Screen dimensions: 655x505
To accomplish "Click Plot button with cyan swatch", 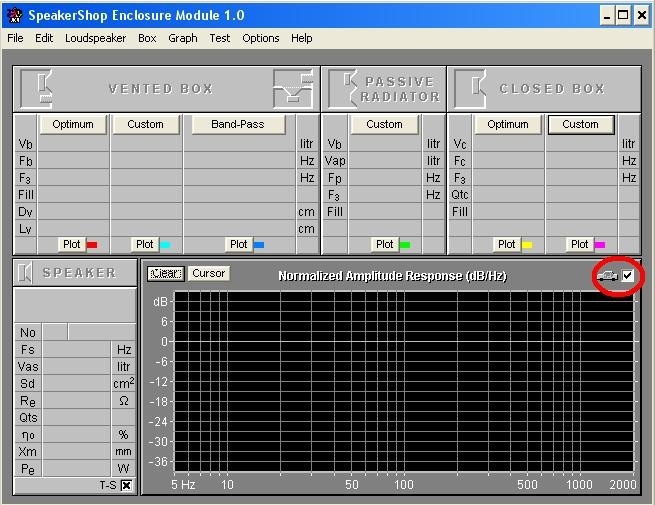I will [x=145, y=244].
